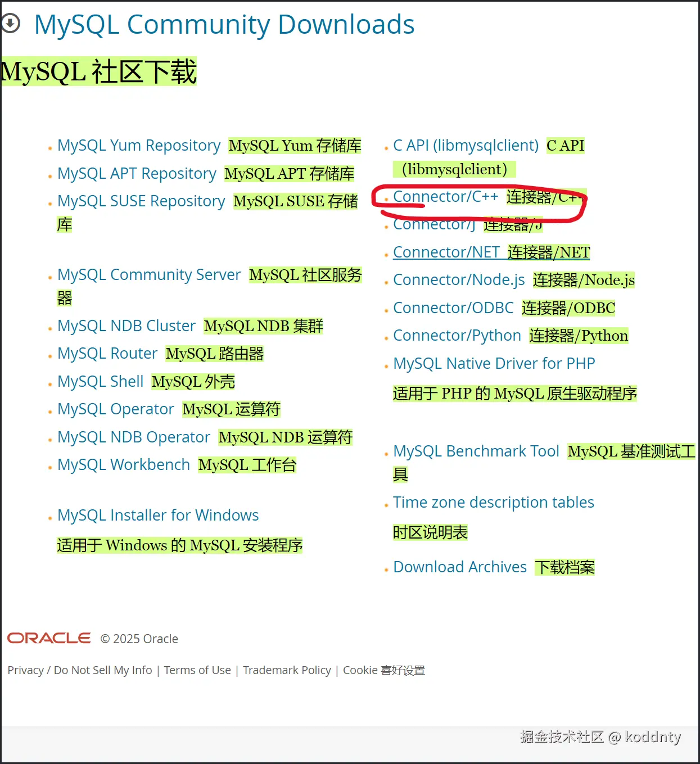
Task: Click the translation text MySQL 路由器
Action: tap(215, 354)
